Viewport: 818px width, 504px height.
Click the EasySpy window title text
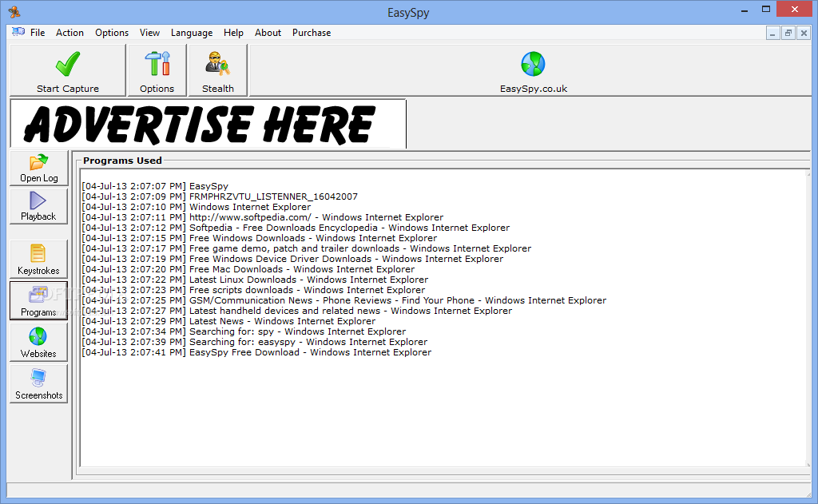tap(408, 13)
